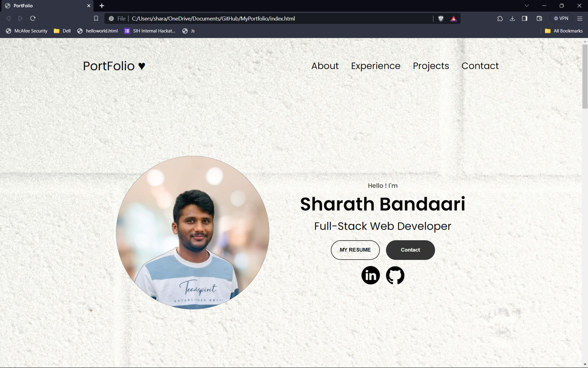Image resolution: width=588 pixels, height=368 pixels.
Task: Open the browser hamburger menu
Action: (x=580, y=19)
